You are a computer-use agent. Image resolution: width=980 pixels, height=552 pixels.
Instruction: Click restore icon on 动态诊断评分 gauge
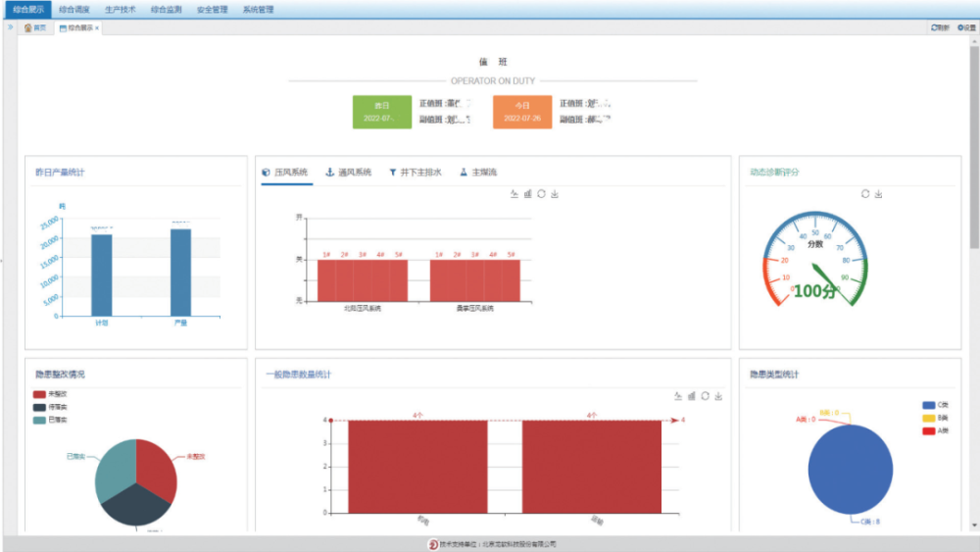[865, 194]
